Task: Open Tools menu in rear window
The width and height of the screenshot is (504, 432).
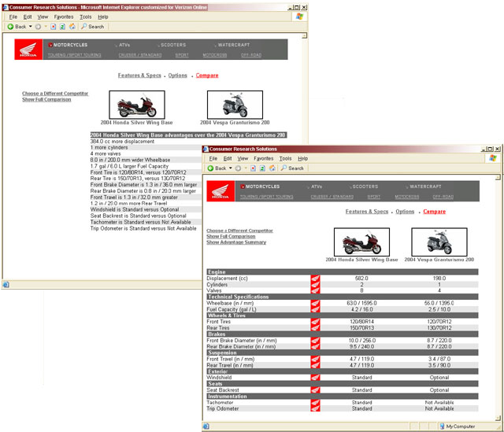Action: coord(86,17)
